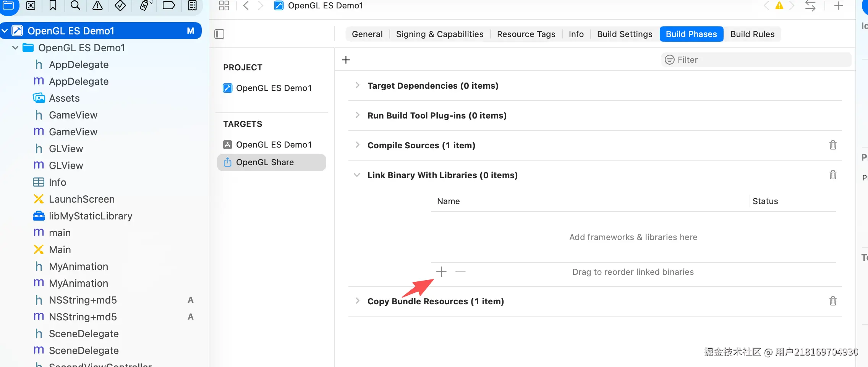The height and width of the screenshot is (367, 868).
Task: Open the Issue navigator warning icon
Action: [x=97, y=5]
